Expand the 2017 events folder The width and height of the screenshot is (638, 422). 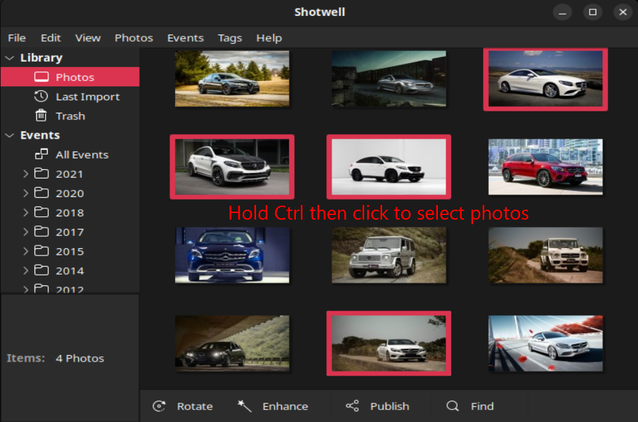26,232
